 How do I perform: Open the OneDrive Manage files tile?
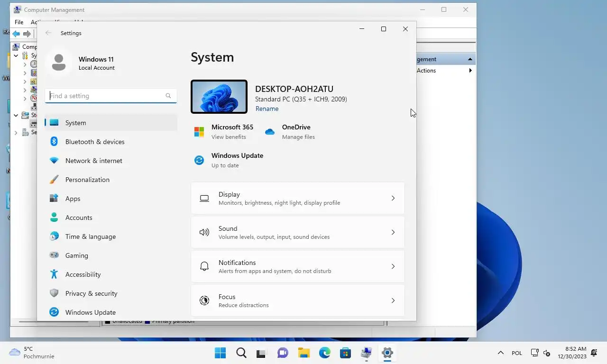290,132
